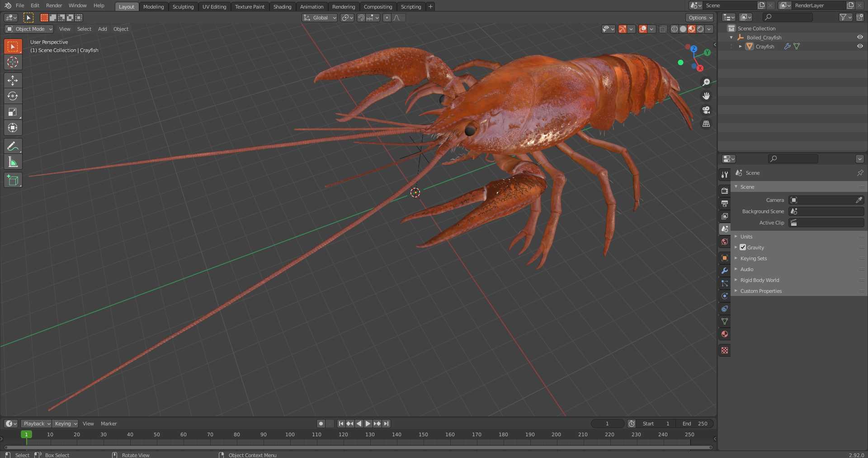The width and height of the screenshot is (868, 458).
Task: Open the Render menu
Action: [x=54, y=5]
